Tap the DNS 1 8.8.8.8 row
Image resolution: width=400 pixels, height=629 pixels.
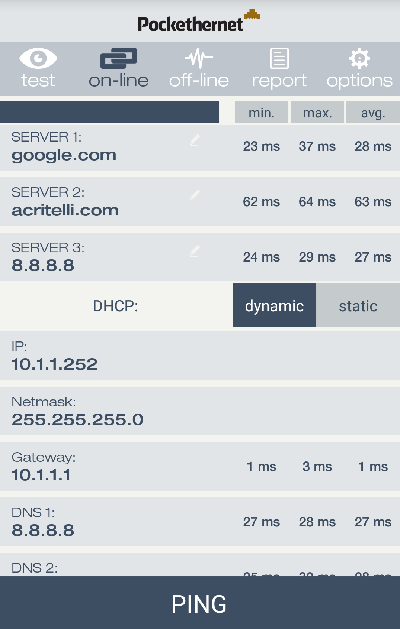(200, 521)
